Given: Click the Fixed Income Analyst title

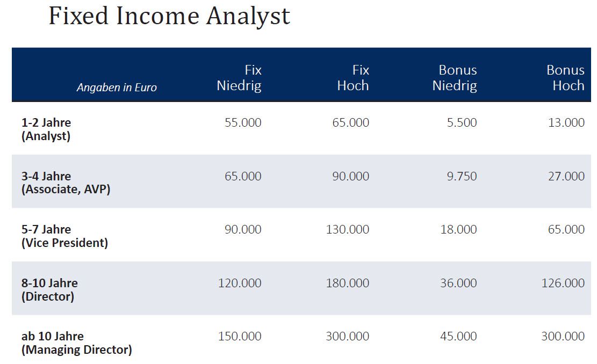Looking at the screenshot, I should click(169, 16).
